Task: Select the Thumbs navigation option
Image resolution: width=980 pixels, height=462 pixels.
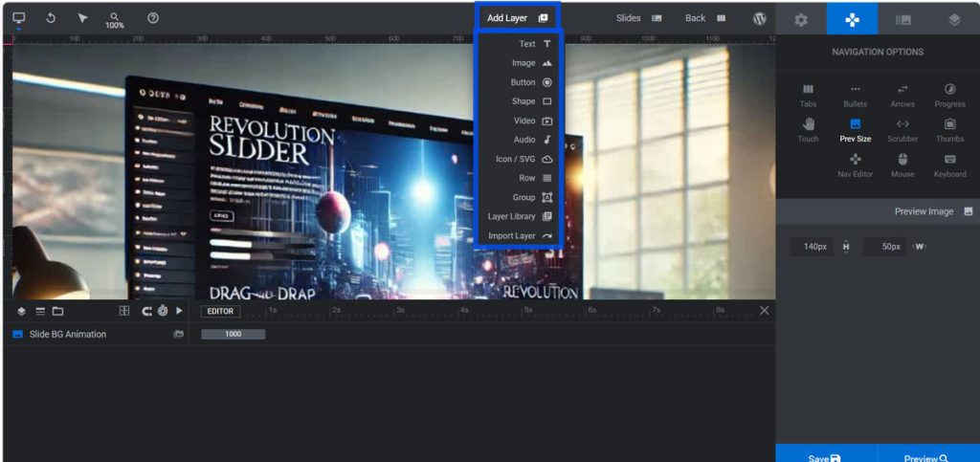Action: click(x=949, y=129)
